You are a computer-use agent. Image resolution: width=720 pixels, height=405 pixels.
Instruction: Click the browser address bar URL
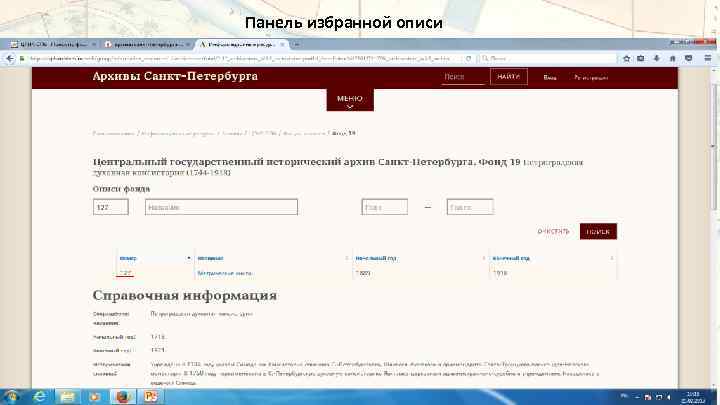241,58
